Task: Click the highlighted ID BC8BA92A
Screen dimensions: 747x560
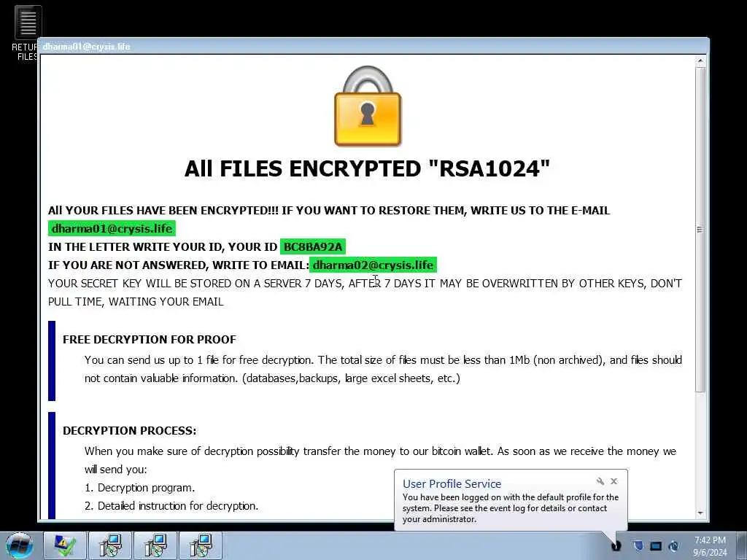Action: coord(313,246)
